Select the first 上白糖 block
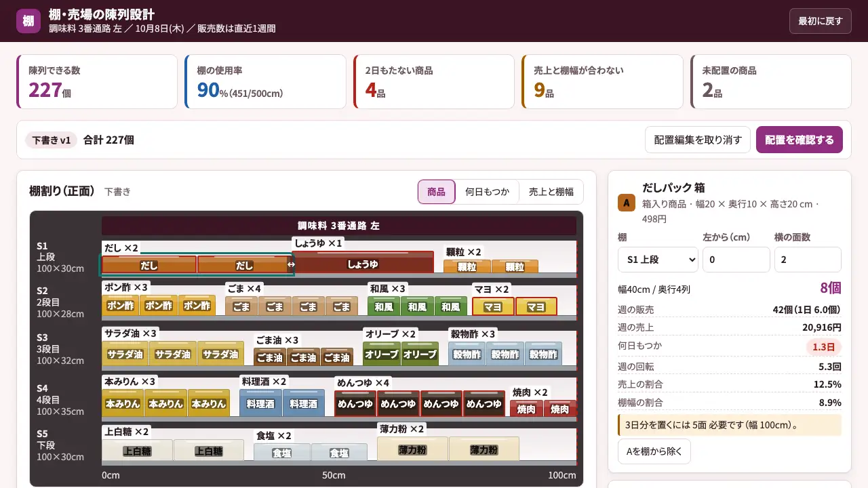 (x=137, y=450)
